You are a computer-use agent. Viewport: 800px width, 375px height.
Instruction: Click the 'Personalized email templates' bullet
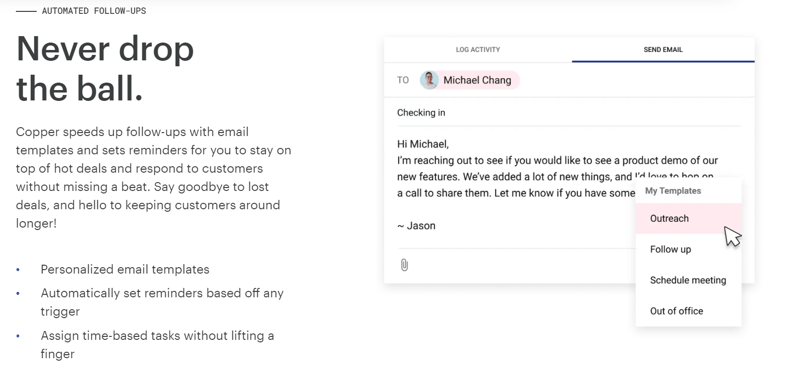tap(125, 269)
